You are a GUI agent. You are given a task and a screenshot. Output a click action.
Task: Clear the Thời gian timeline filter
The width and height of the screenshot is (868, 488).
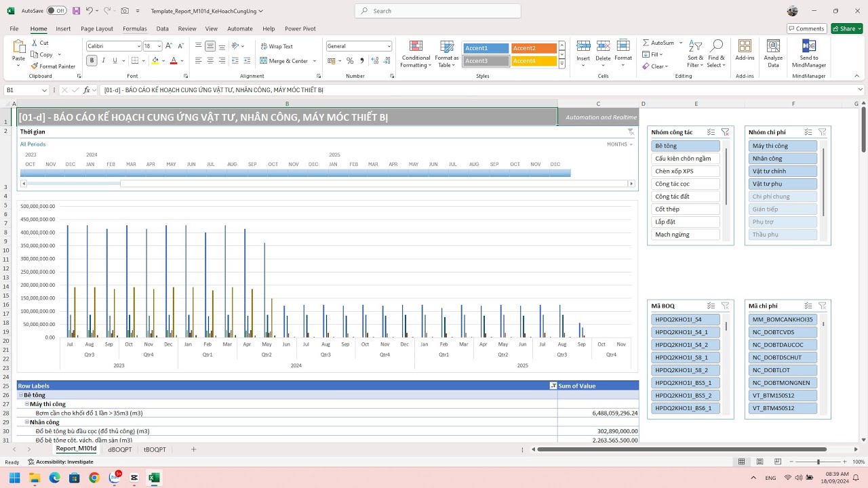(x=631, y=131)
